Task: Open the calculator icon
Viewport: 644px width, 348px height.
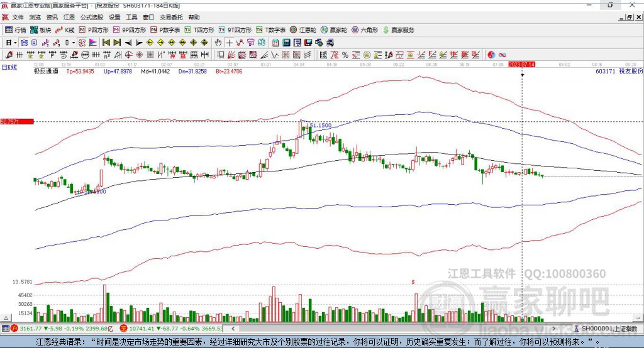Action: pyautogui.click(x=287, y=43)
